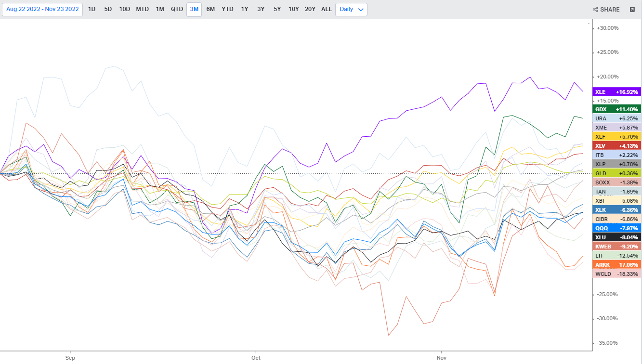Choose the 10Y time range

click(293, 10)
